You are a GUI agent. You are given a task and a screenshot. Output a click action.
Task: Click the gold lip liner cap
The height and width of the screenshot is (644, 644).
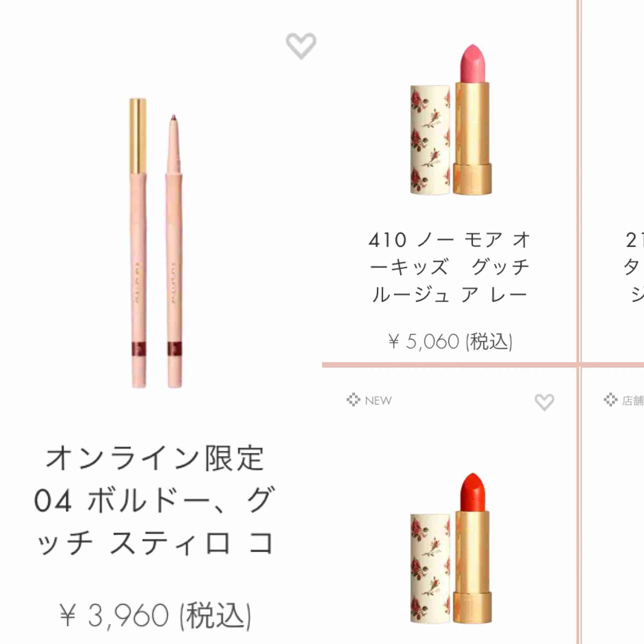tap(138, 136)
